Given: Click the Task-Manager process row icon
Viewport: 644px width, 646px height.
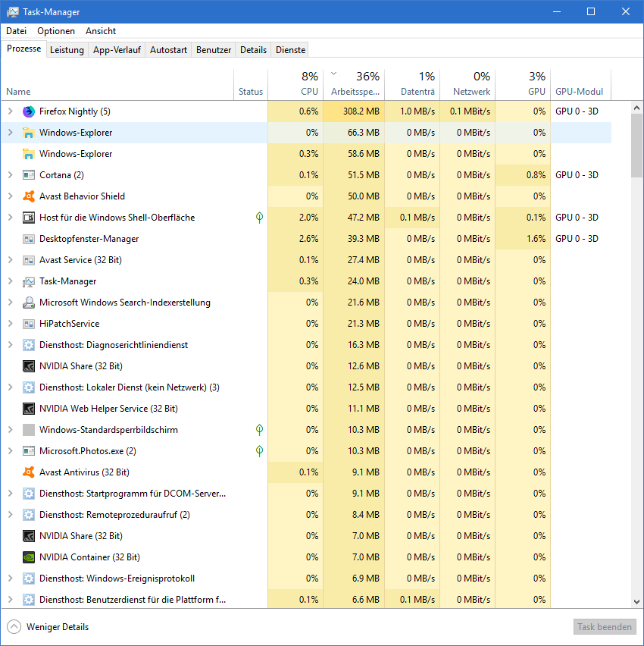Looking at the screenshot, I should [x=29, y=281].
